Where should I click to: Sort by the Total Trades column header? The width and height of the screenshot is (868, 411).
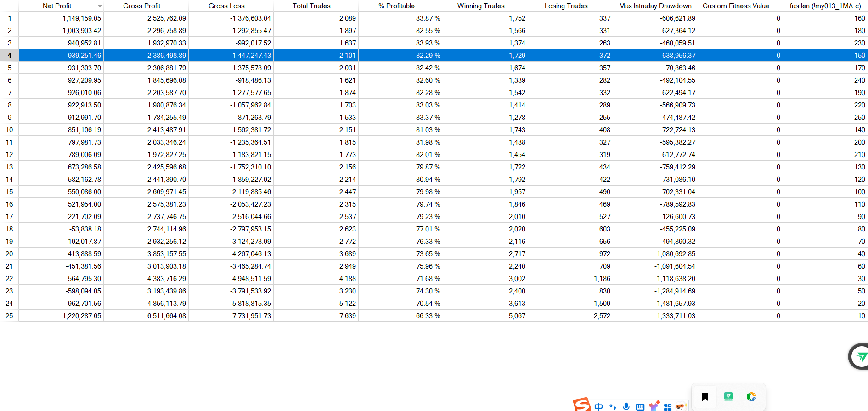coord(311,6)
